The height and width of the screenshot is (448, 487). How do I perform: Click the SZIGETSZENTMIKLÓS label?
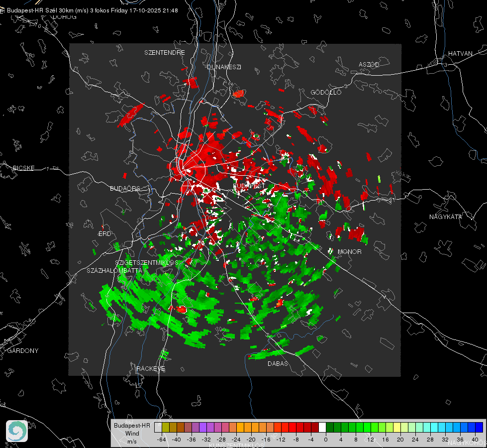point(147,262)
